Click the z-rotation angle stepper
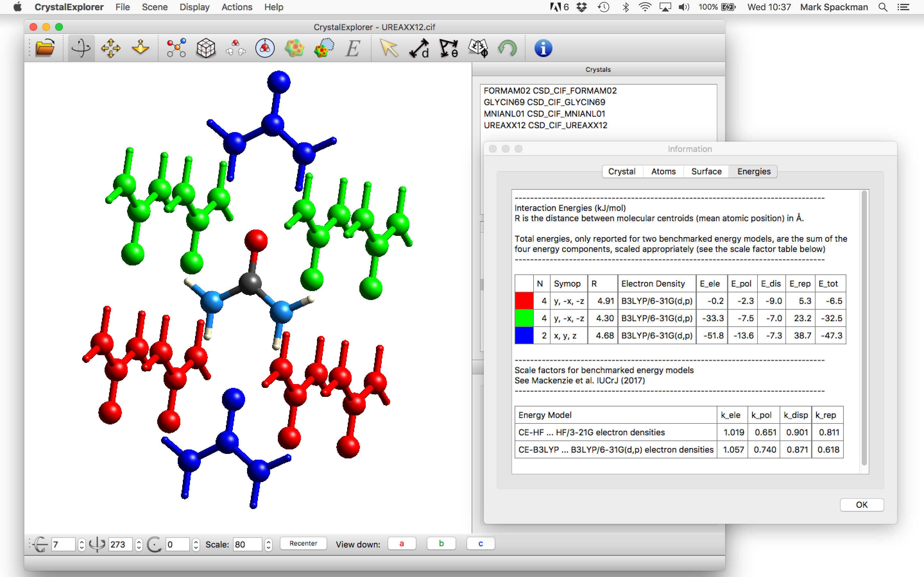The height and width of the screenshot is (577, 924). click(x=196, y=544)
